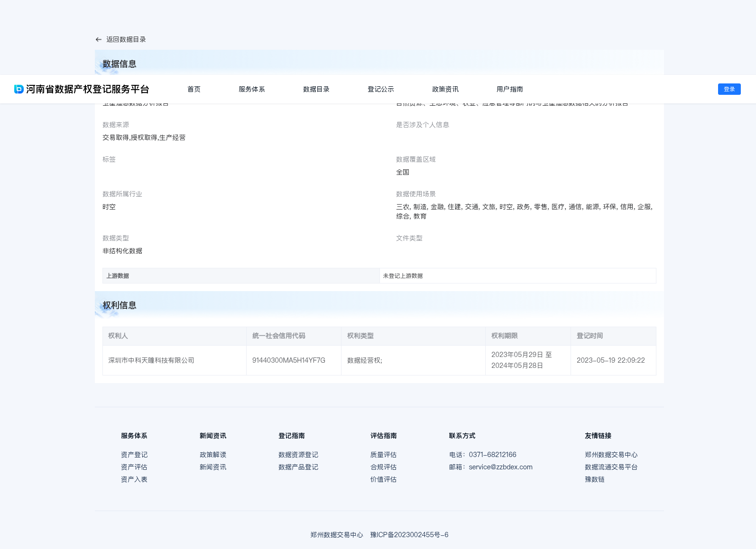
Task: Click the registration time 2023-05-19 22:09:22
Action: 611,360
